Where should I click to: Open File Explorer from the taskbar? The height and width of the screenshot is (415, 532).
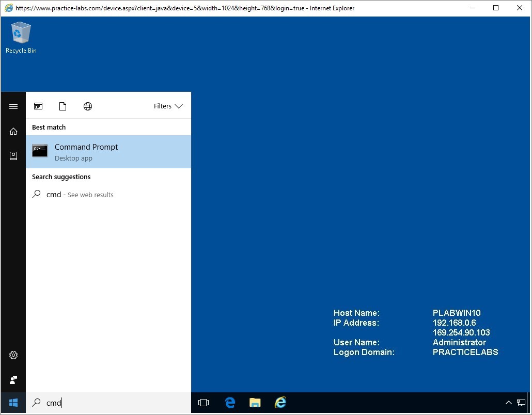[255, 403]
